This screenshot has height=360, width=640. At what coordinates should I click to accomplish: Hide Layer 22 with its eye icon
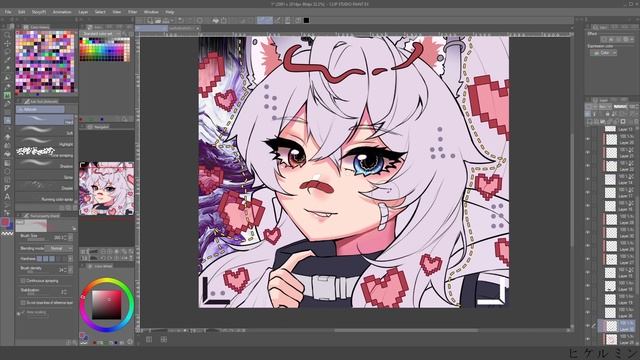[x=588, y=166]
